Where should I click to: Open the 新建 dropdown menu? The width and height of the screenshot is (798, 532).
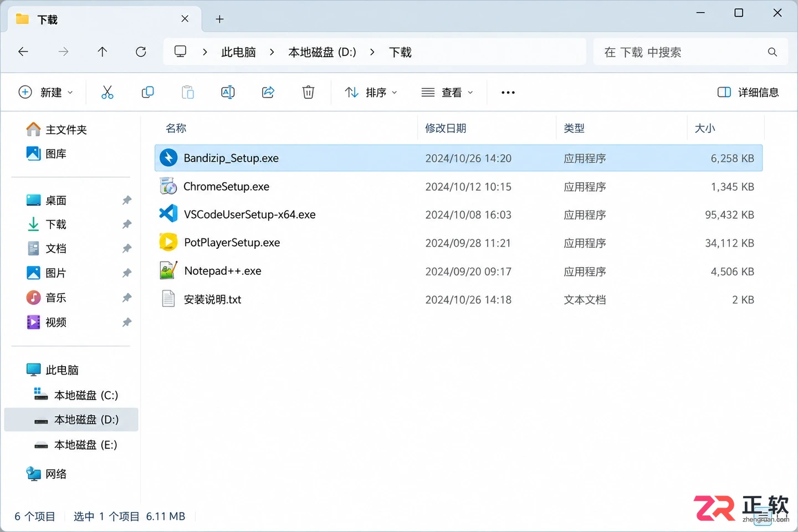[46, 93]
